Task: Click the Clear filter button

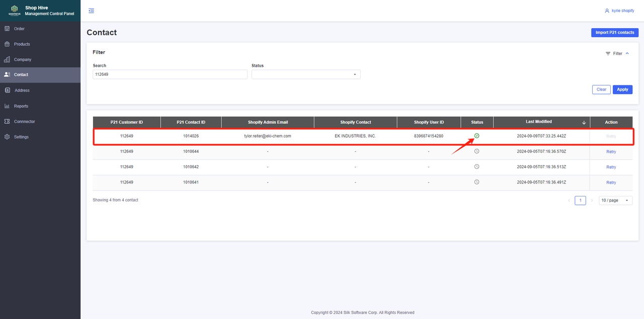Action: (x=601, y=89)
